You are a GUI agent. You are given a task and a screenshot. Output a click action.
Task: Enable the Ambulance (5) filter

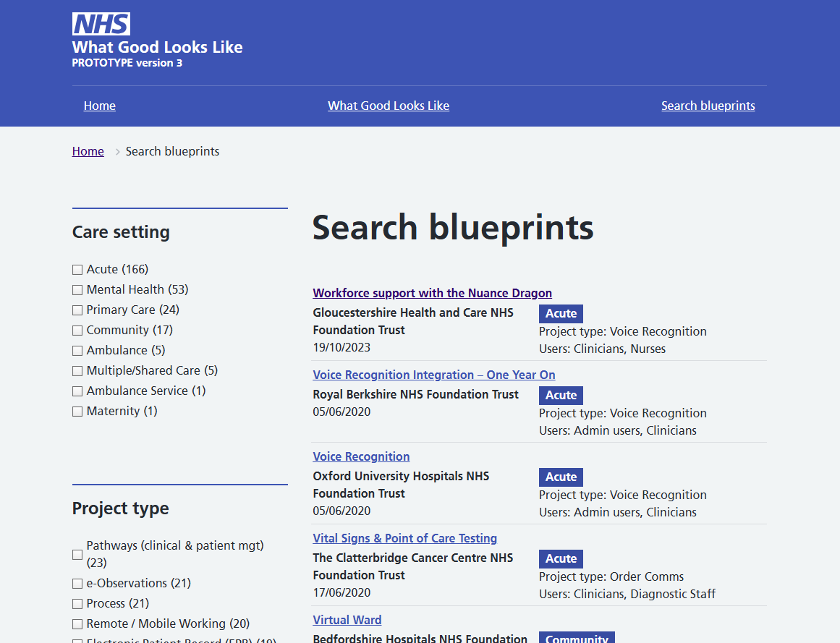pos(77,350)
